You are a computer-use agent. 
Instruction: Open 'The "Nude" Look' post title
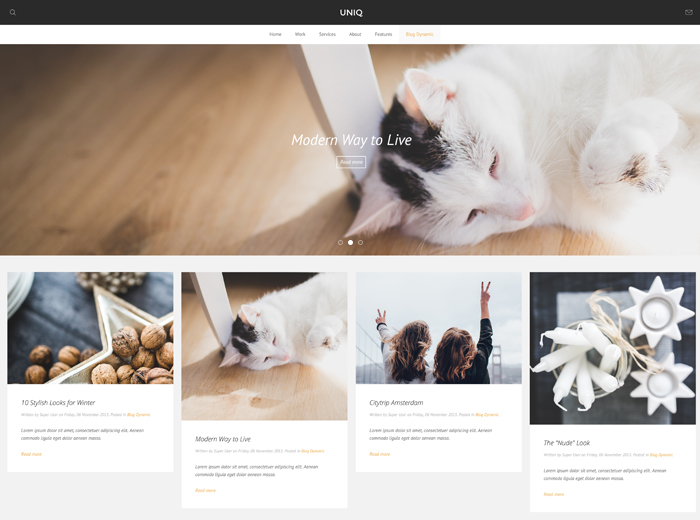pos(567,442)
